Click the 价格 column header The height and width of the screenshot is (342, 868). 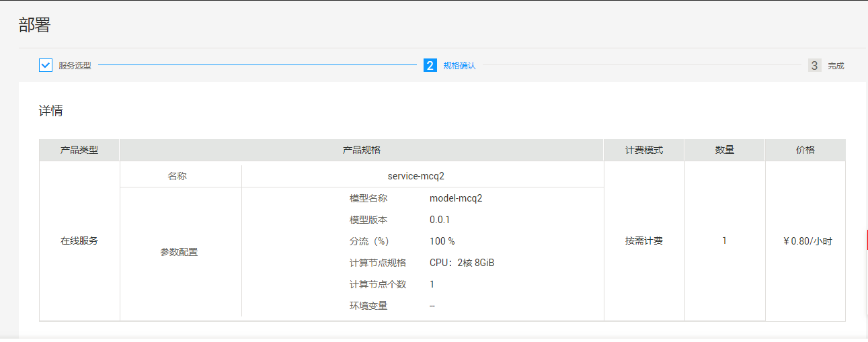point(805,150)
